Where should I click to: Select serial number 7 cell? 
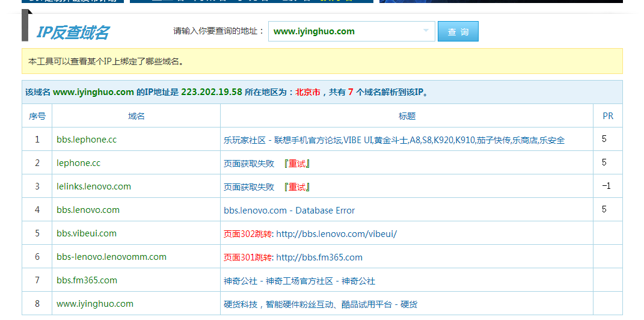coord(37,280)
